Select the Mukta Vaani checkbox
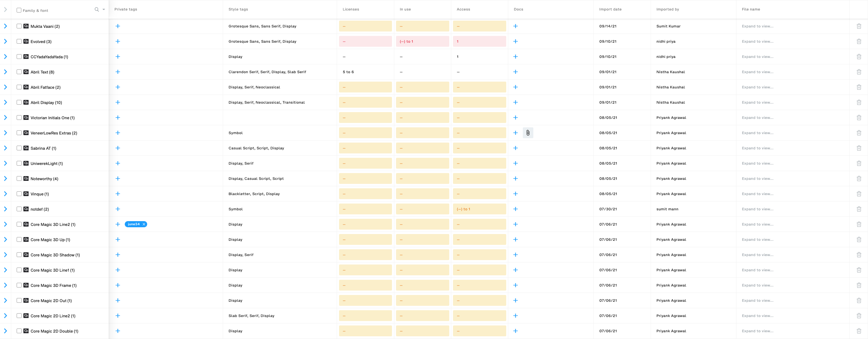This screenshot has height=339, width=868. (19, 26)
